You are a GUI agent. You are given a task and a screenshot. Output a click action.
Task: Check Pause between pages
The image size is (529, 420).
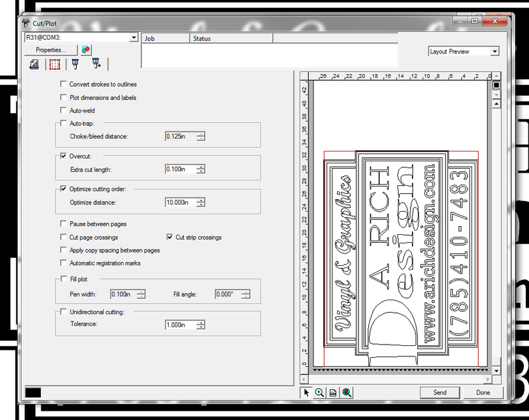[x=63, y=224]
